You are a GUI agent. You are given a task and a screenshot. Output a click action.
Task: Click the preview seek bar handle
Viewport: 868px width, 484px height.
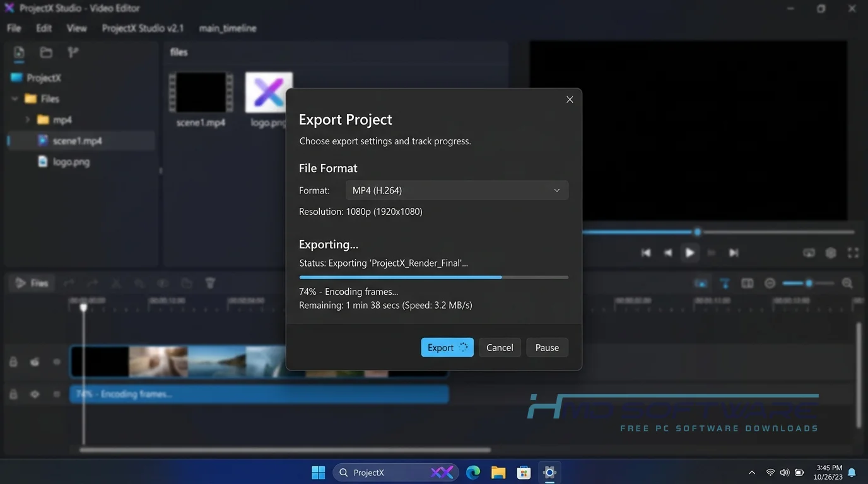pos(697,232)
